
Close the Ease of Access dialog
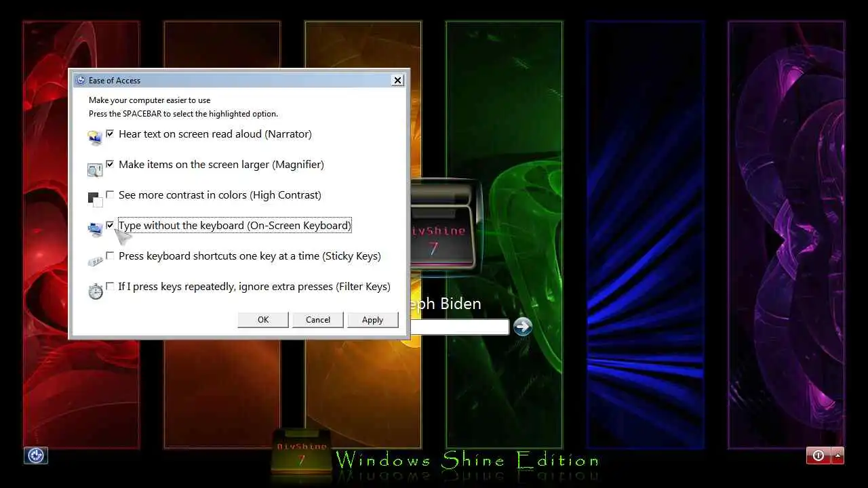pyautogui.click(x=397, y=80)
